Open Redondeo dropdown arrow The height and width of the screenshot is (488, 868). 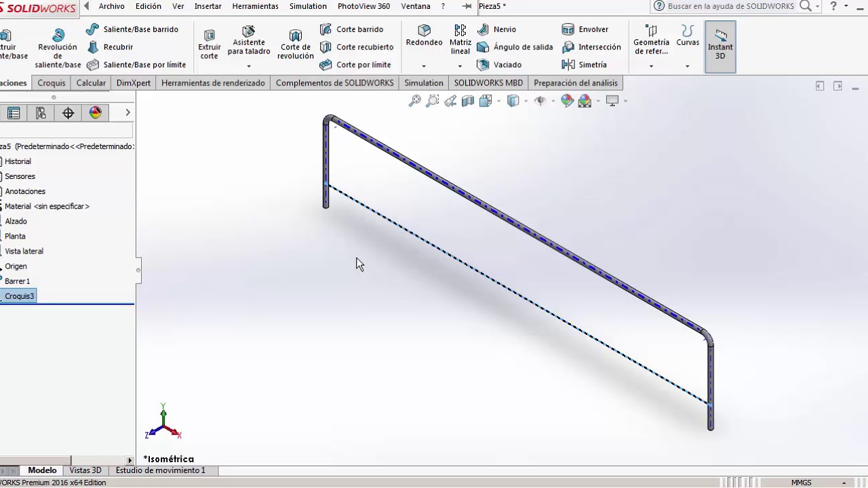424,66
